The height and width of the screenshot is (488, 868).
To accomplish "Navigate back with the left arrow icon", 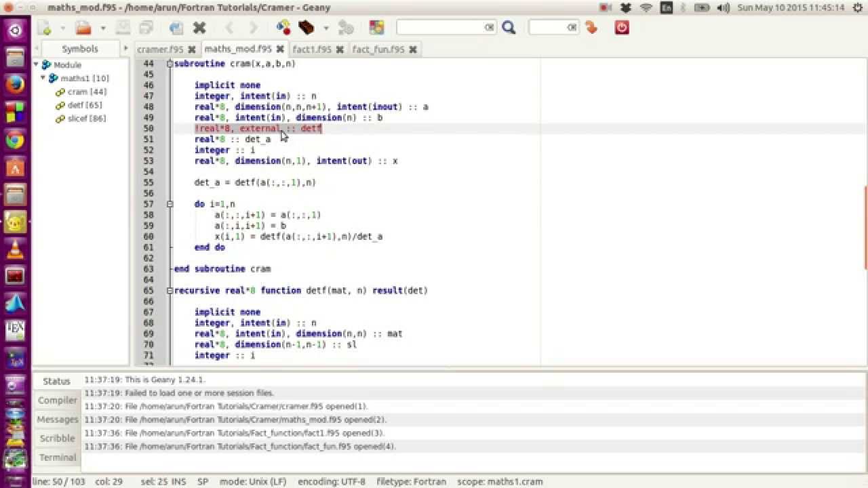I will coord(229,28).
